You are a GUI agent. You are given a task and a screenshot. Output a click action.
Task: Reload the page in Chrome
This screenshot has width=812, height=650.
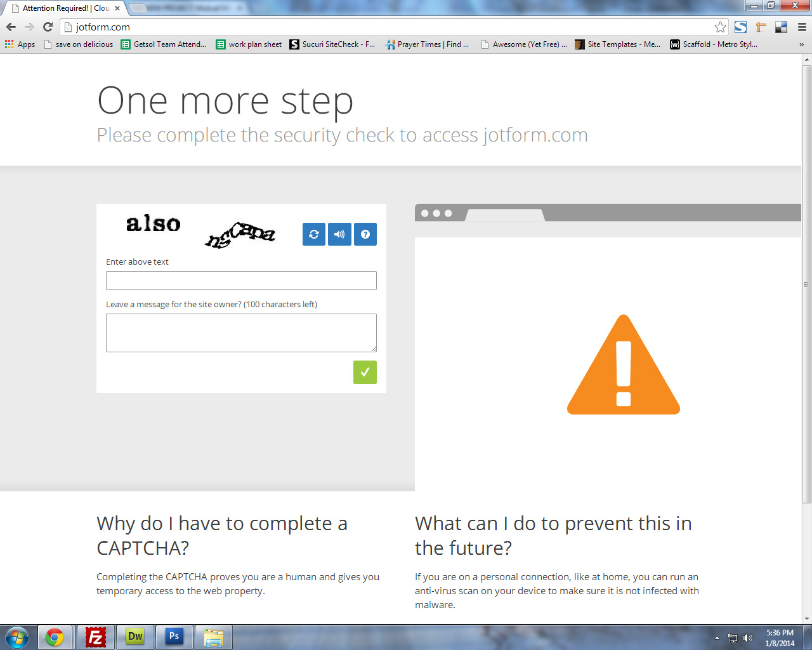[x=48, y=27]
